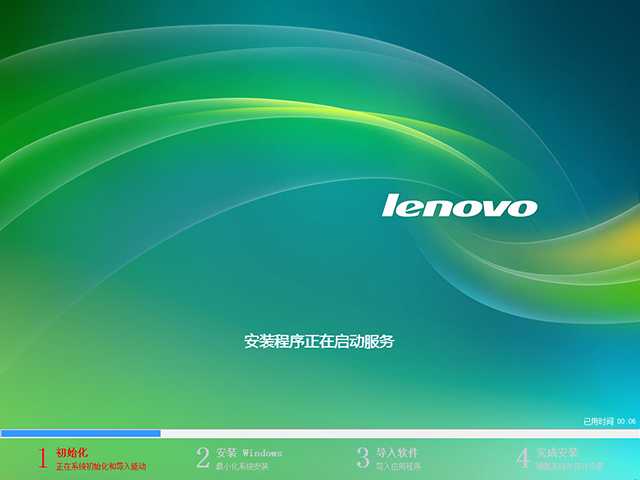This screenshot has height=480, width=640.
Task: Click the 正在系统初始化和导入驱动 subtitle
Action: coord(100,467)
